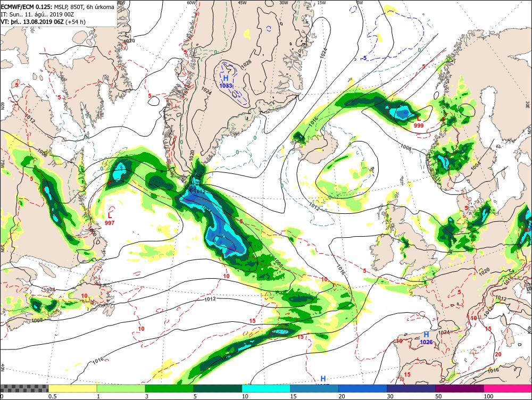Pick the dark green 5–10 legend segment
Screen dimensions: 532x400
coord(218,388)
